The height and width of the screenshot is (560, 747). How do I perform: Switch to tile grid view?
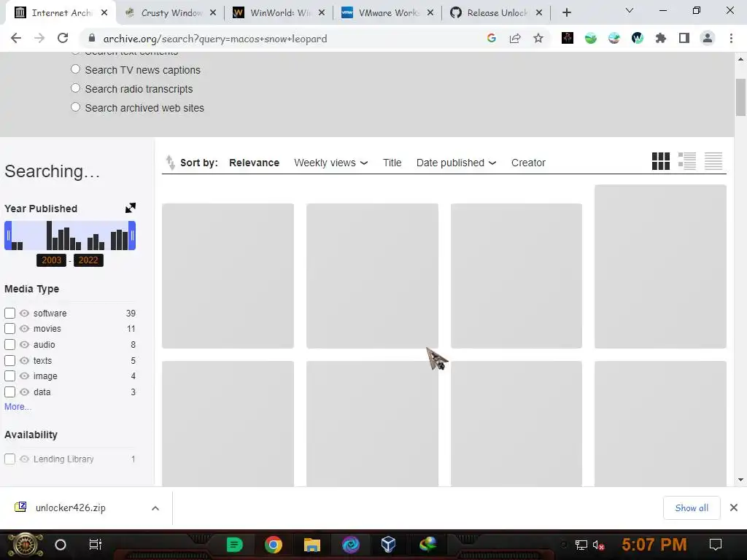click(x=661, y=161)
